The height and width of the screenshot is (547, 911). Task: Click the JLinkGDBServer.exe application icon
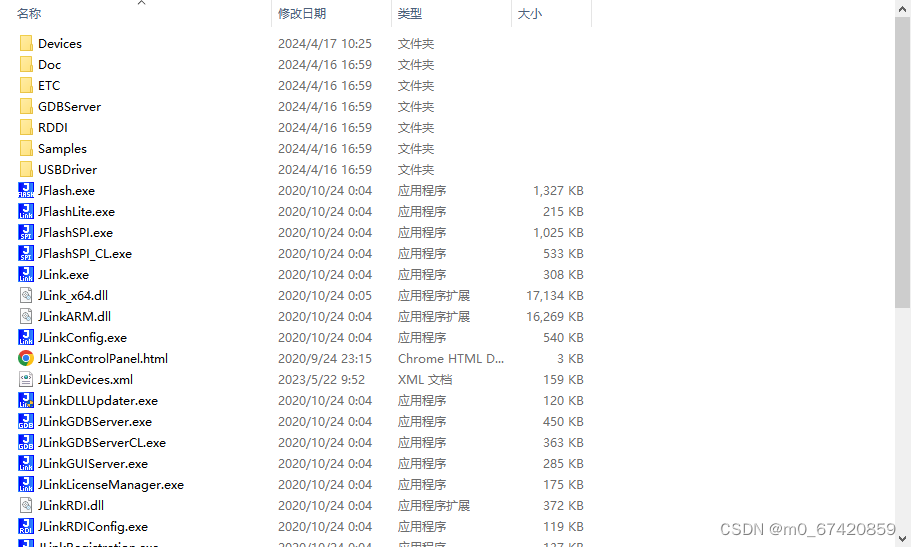pyautogui.click(x=26, y=421)
